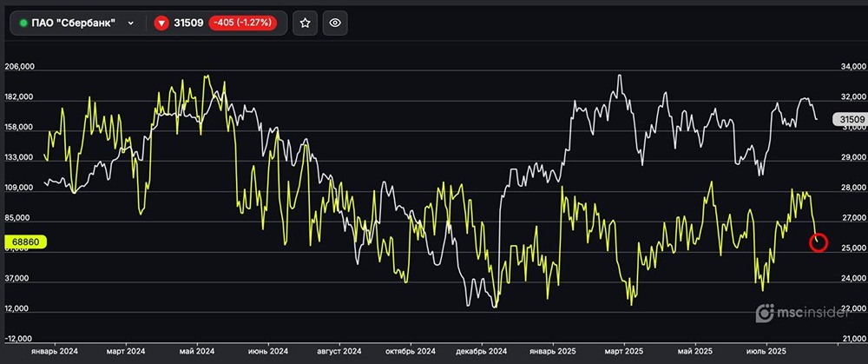Click the июль 2025 time axis label
This screenshot has height=364, width=868.
[766, 351]
